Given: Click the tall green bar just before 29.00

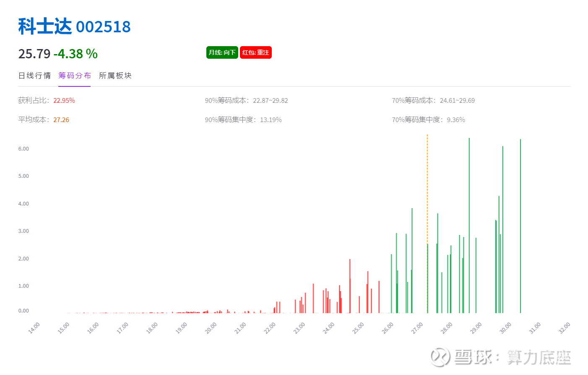Looking at the screenshot, I should 469,225.
